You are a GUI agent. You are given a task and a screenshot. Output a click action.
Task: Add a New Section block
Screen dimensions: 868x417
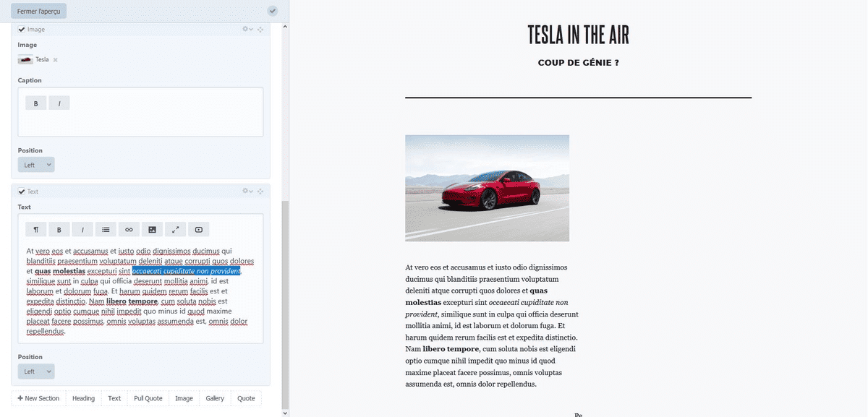click(x=38, y=398)
